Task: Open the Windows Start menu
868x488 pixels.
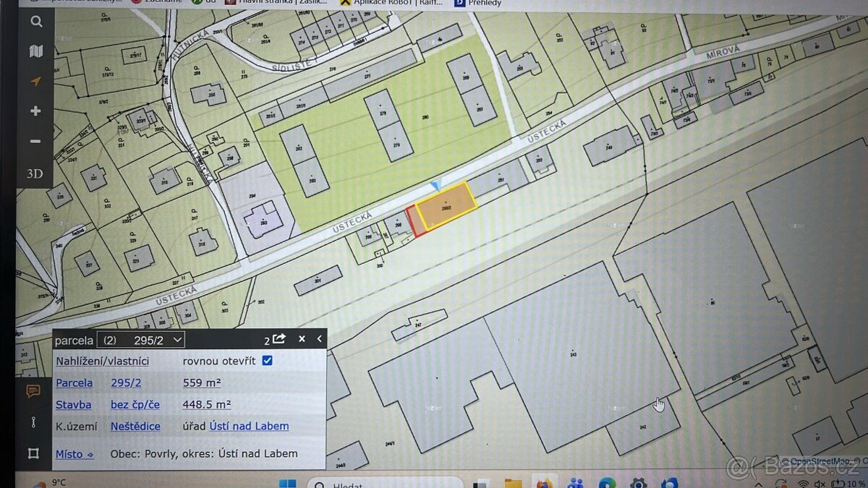Action: (x=287, y=483)
